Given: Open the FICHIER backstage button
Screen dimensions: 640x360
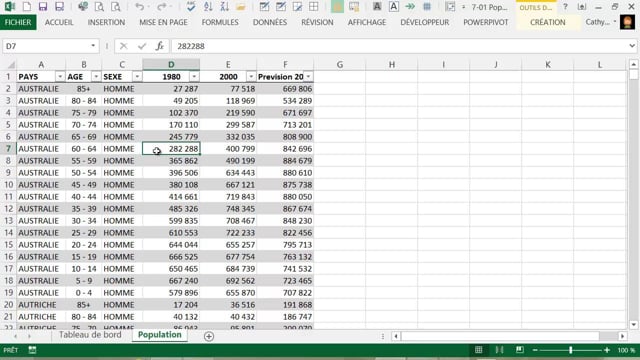Looking at the screenshot, I should (18, 22).
